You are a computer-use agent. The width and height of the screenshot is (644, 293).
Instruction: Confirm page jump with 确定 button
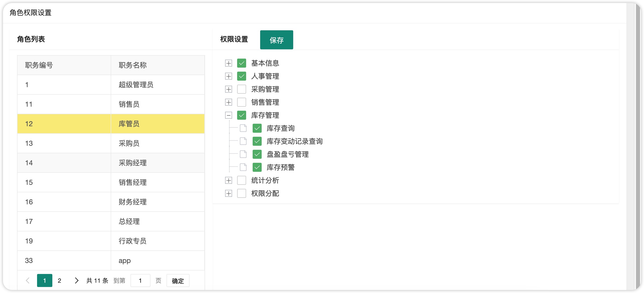click(x=178, y=280)
